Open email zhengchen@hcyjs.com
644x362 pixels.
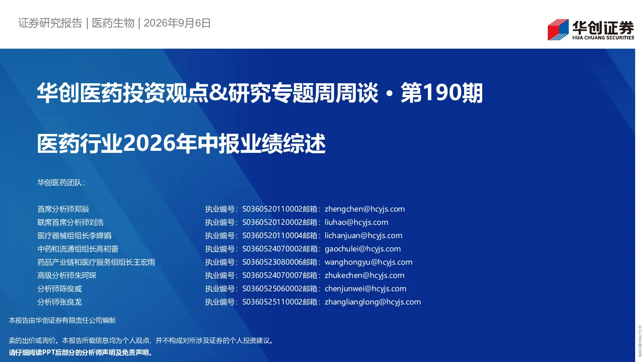pos(365,209)
